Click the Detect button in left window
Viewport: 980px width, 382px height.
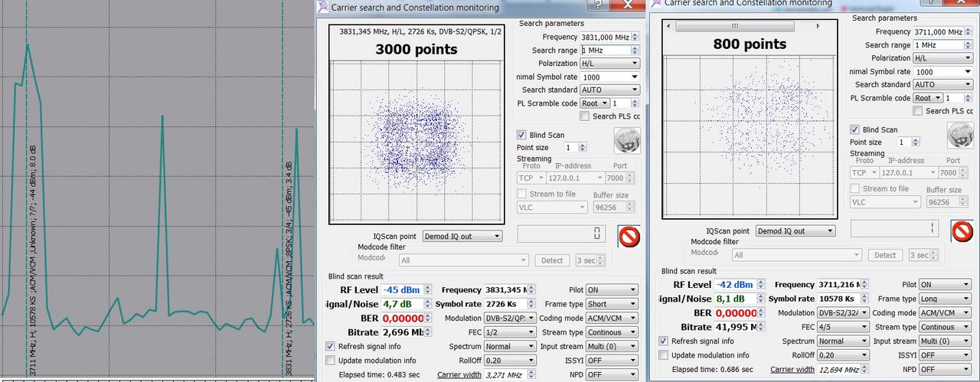tap(552, 260)
